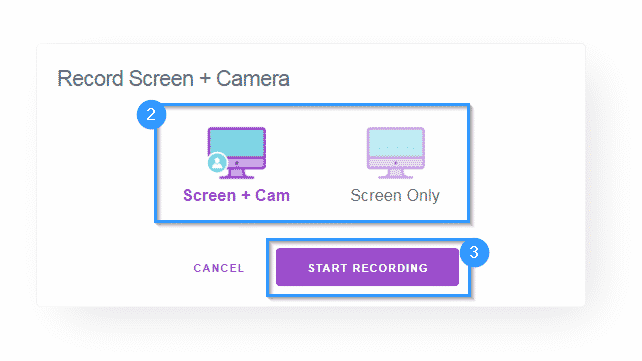The width and height of the screenshot is (642, 361).
Task: Click the webcam person avatar bubble
Action: [217, 162]
